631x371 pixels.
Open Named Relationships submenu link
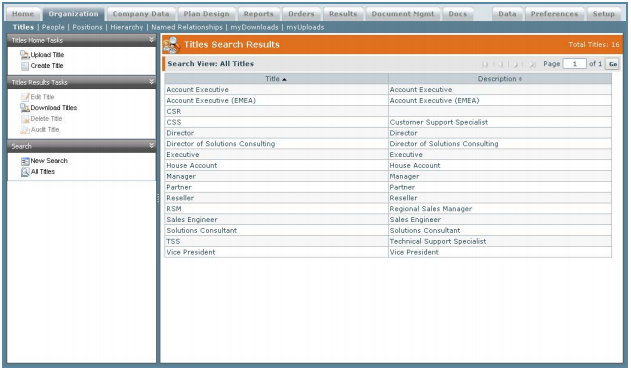pyautogui.click(x=187, y=27)
